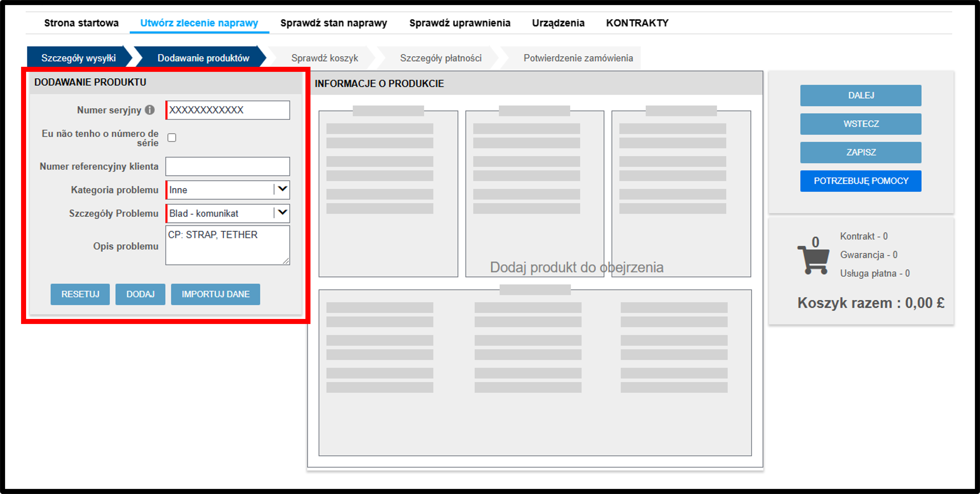Open Sprawdź stan naprawy tab
The width and height of the screenshot is (980, 494).
pyautogui.click(x=334, y=23)
